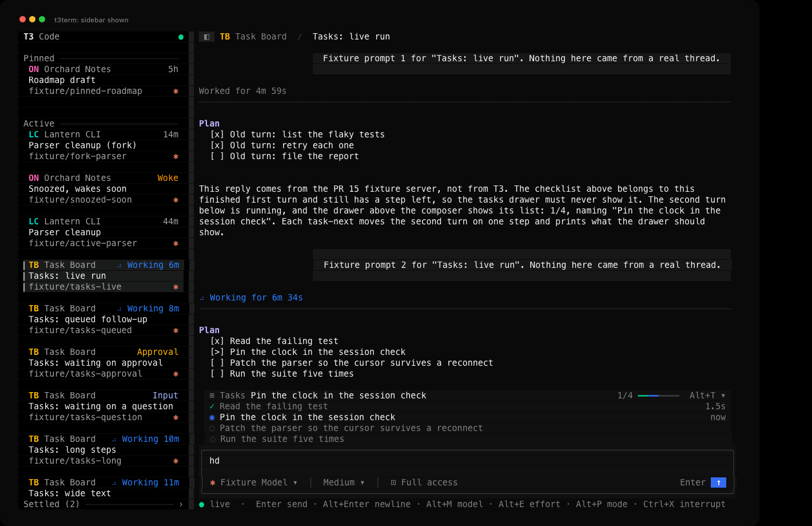Screen dimensions: 812x526
Task: Click the yellow TB badge in the breadcrumb header
Action: (225, 37)
